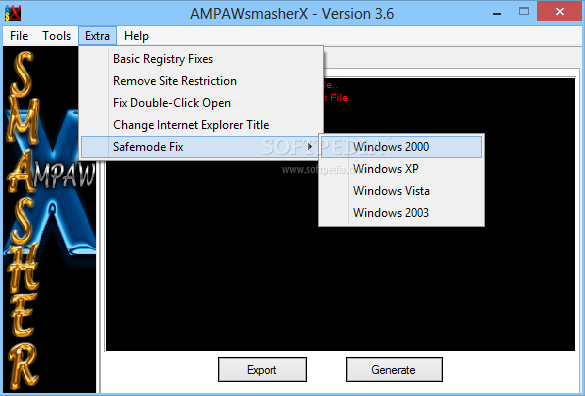Choose Fix Double-Click Open
585x396 pixels.
pyautogui.click(x=202, y=103)
